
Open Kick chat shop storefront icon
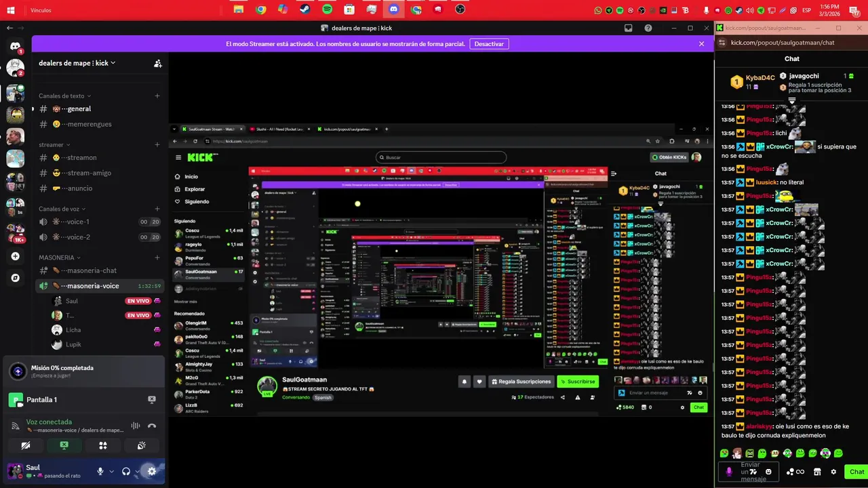(817, 472)
